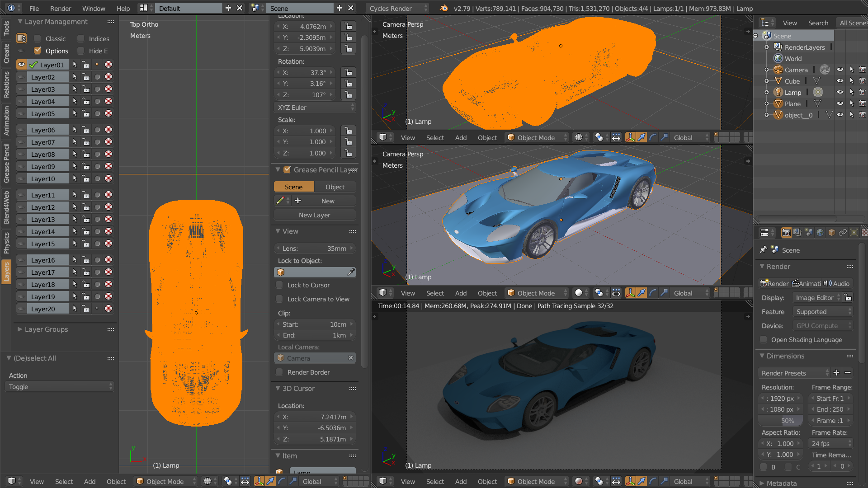Click Layer05 remove (red cross) icon
The image size is (868, 488).
(x=108, y=113)
